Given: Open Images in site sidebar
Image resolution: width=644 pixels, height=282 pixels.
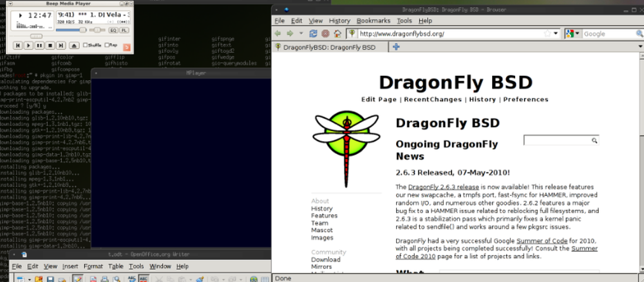Looking at the screenshot, I should 322,238.
